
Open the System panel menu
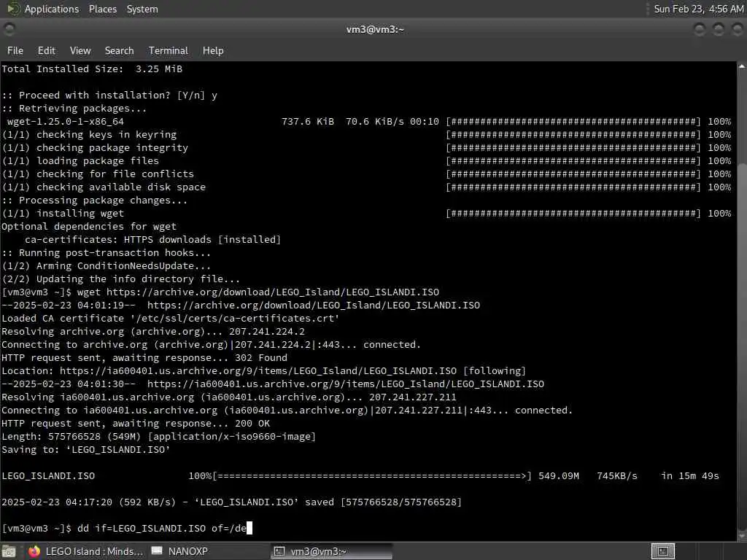142,9
